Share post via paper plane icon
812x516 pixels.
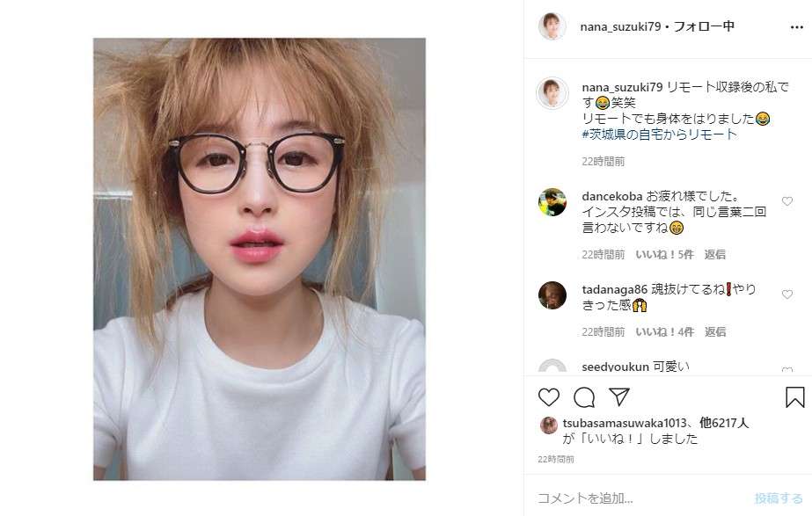[619, 397]
